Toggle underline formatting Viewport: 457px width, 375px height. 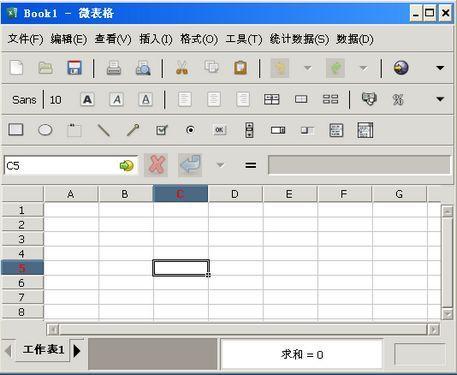click(x=146, y=99)
